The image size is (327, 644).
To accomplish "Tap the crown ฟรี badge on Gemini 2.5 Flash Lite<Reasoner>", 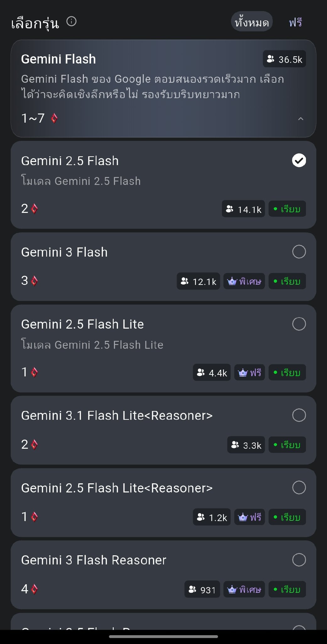I will click(249, 517).
